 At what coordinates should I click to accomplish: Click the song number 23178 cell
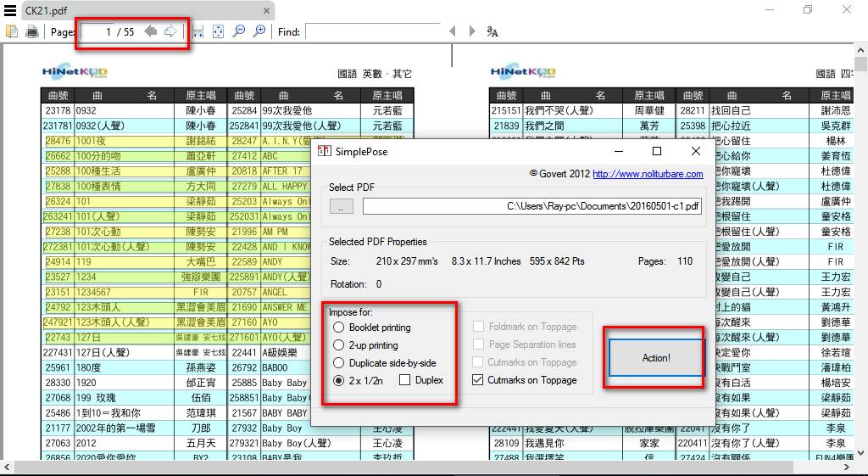pyautogui.click(x=58, y=111)
